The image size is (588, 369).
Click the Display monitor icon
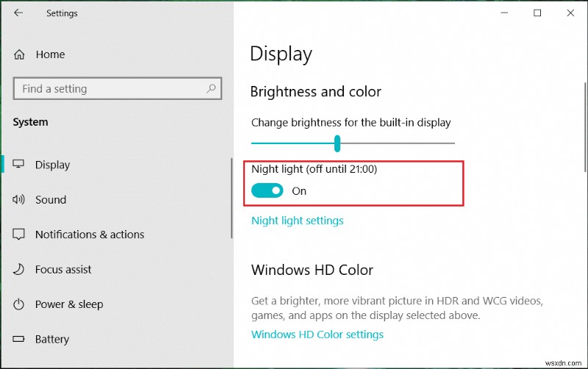19,165
